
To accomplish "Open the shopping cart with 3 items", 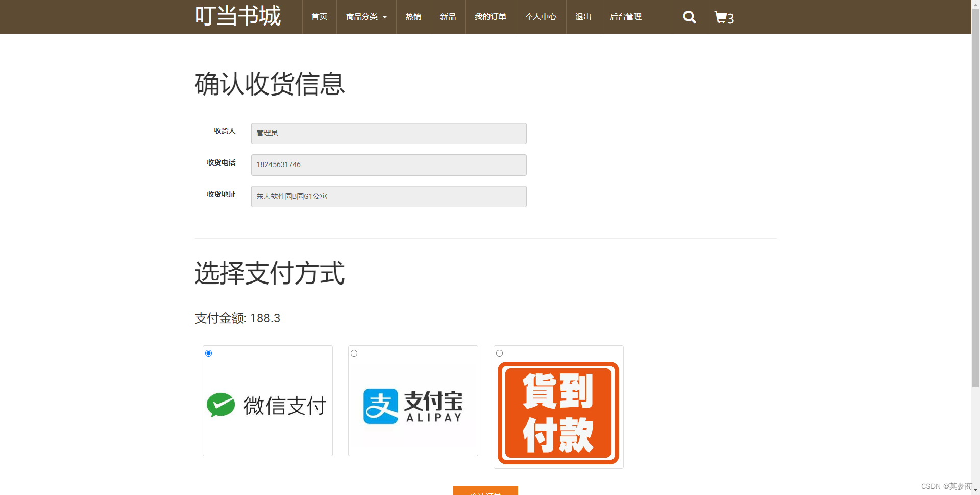I will (x=724, y=18).
